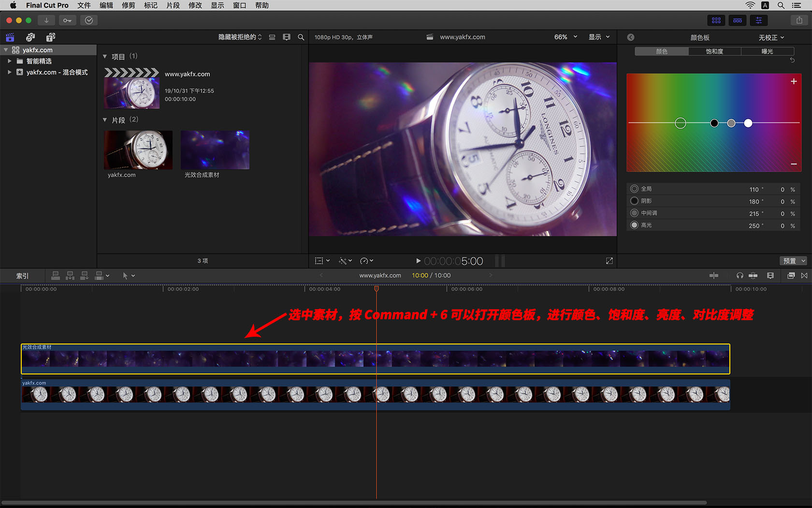Click the import media down-arrow icon
The width and height of the screenshot is (812, 508).
(46, 20)
